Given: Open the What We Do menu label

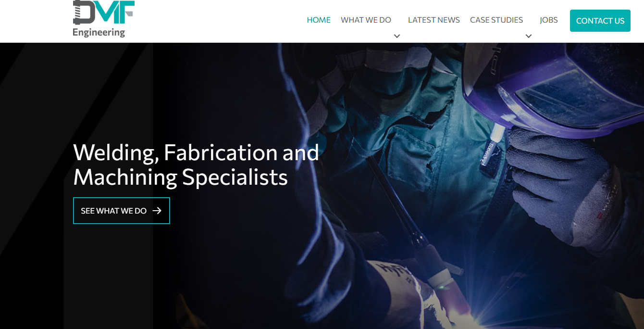Looking at the screenshot, I should coord(366,20).
